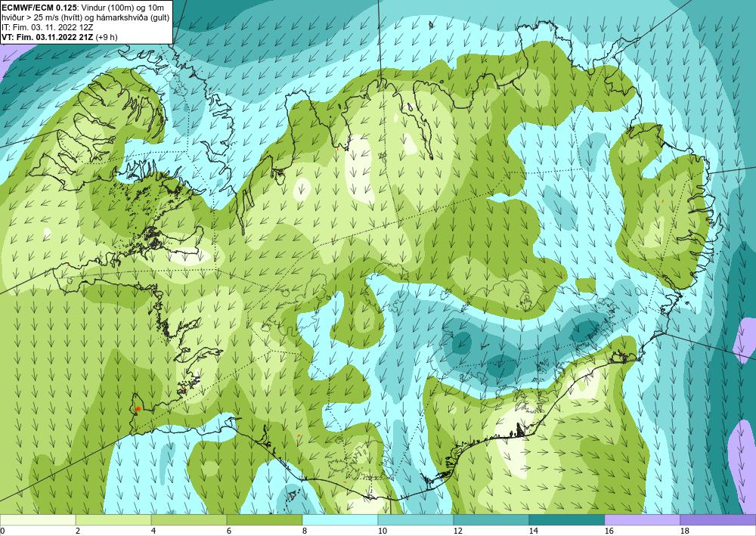Click the 'hviður > 25 m/s (hvítt)' description line
The image size is (756, 536).
pos(85,17)
